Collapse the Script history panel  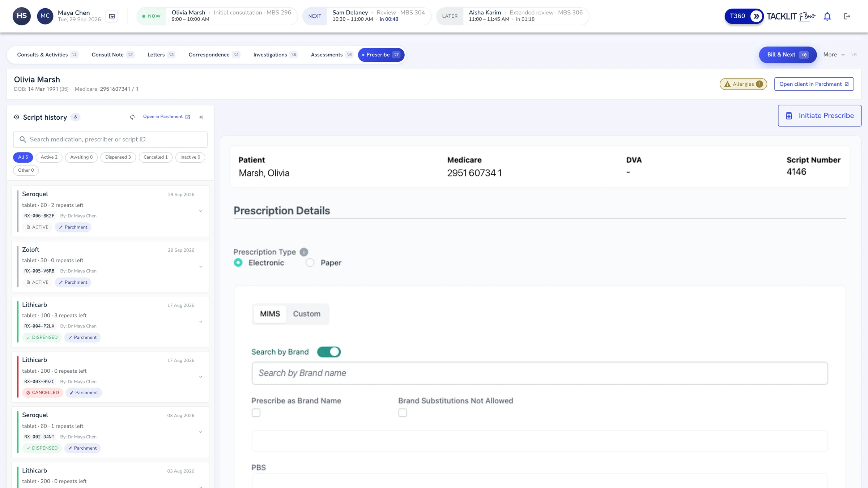click(201, 117)
